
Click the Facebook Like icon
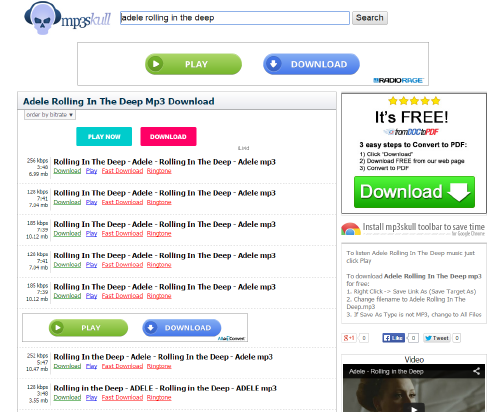click(393, 338)
